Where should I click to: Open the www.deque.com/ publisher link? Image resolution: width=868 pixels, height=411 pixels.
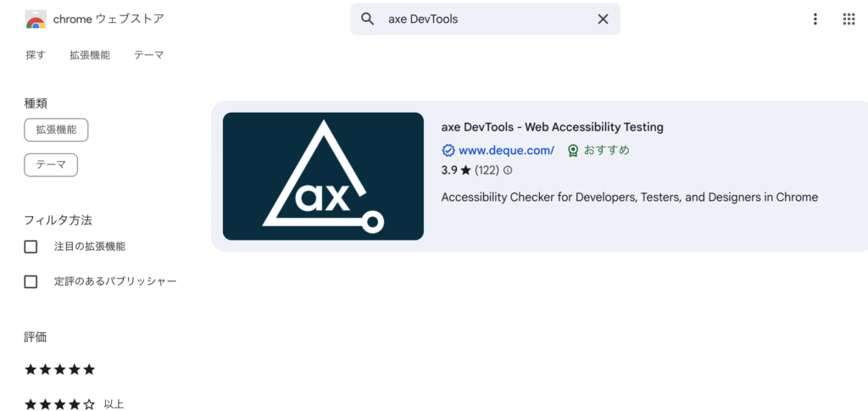click(507, 151)
